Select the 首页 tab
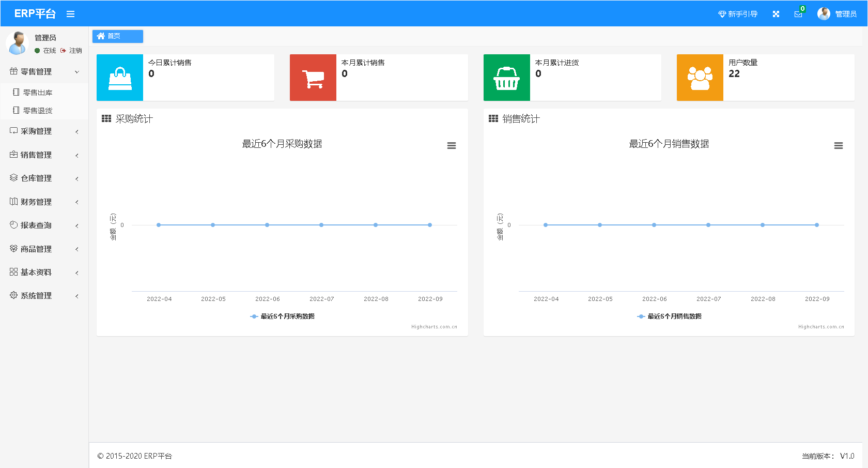 (x=117, y=36)
